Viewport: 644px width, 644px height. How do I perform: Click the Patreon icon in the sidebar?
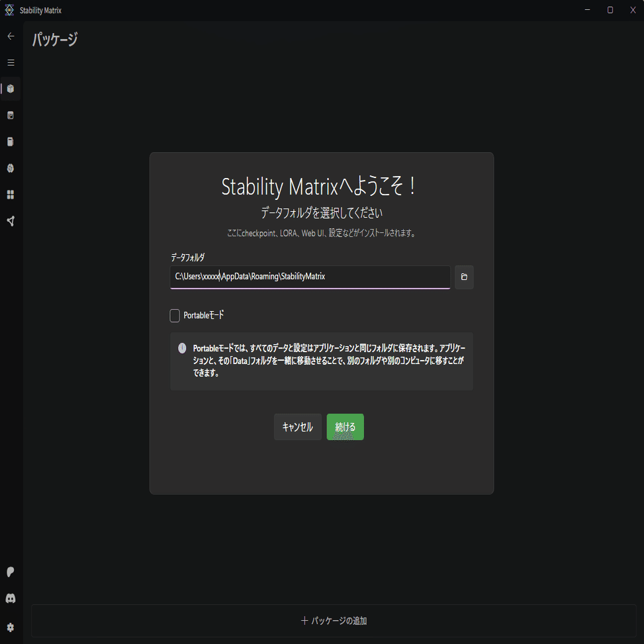click(11, 572)
